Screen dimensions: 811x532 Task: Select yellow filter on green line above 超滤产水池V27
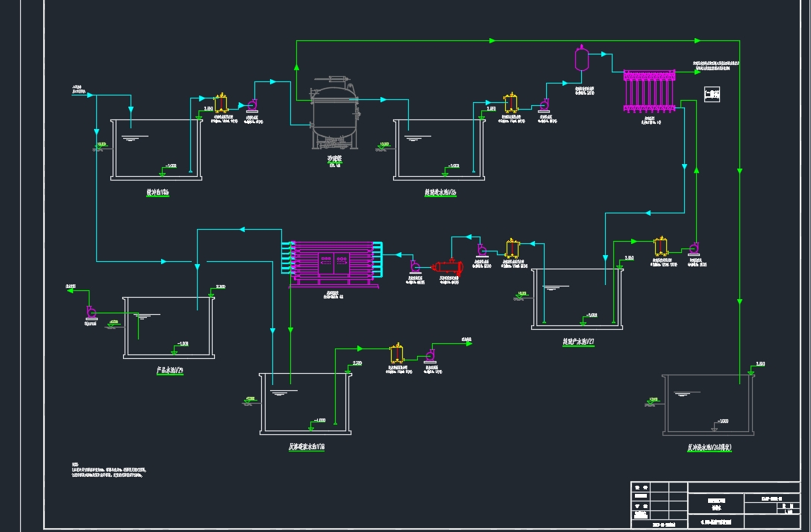(660, 247)
